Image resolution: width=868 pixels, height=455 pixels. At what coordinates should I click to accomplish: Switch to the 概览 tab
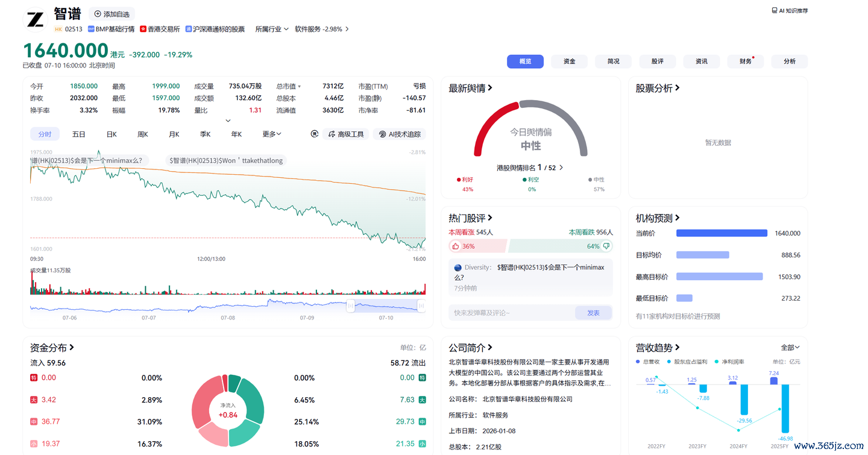525,61
